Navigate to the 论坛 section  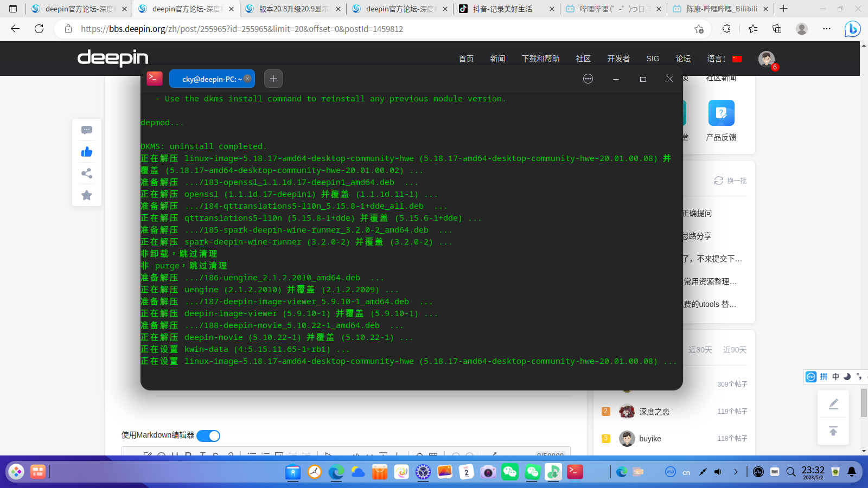pyautogui.click(x=683, y=59)
